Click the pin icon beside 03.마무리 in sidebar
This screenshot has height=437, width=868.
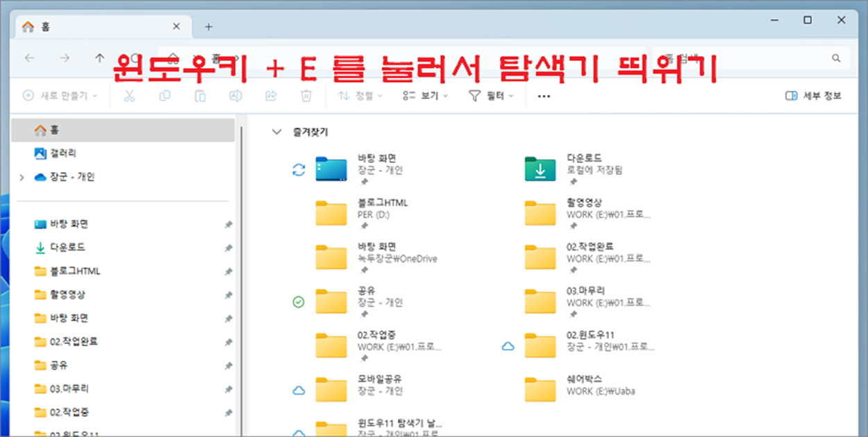point(228,389)
